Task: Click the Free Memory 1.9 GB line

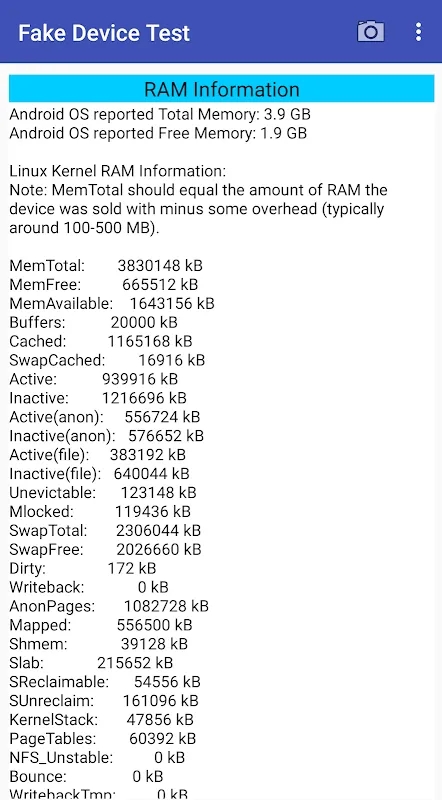Action: (158, 133)
